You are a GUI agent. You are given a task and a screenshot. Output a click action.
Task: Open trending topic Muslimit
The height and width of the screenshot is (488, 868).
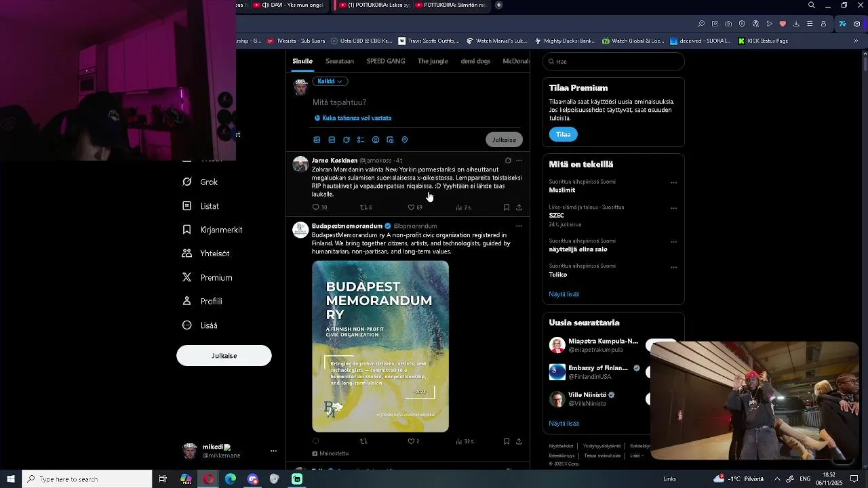pyautogui.click(x=562, y=190)
